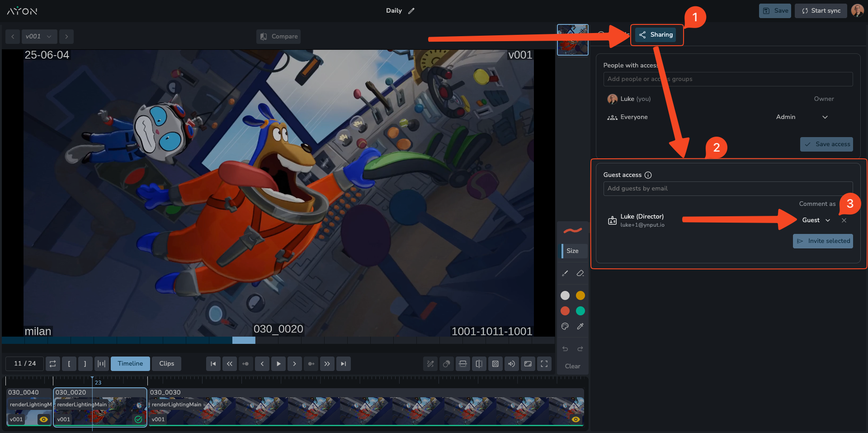Select the brush drawing tool

click(x=565, y=273)
